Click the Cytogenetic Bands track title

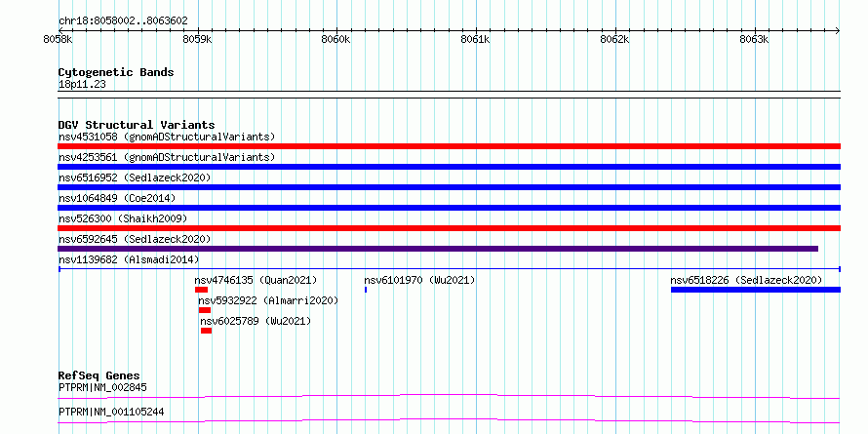click(x=116, y=72)
